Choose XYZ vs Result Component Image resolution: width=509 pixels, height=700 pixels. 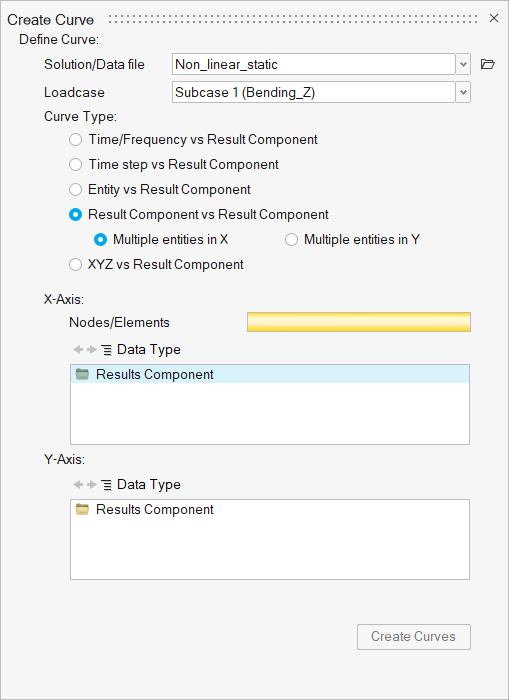(75, 265)
